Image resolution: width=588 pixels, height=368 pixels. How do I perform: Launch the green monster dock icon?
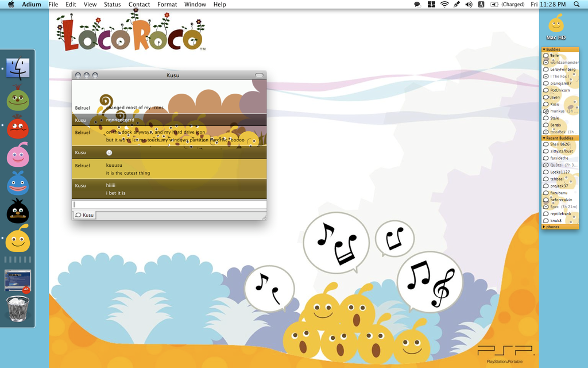[x=18, y=99]
